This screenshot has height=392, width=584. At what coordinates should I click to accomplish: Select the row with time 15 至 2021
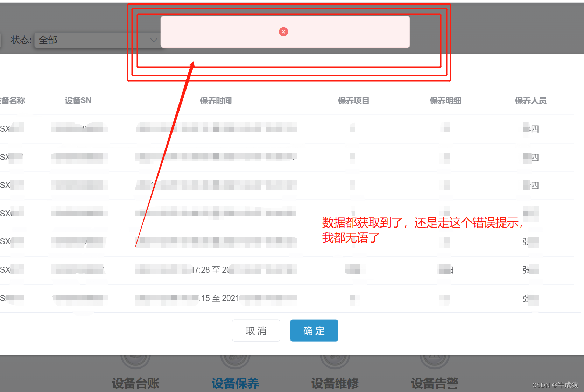tap(287, 298)
